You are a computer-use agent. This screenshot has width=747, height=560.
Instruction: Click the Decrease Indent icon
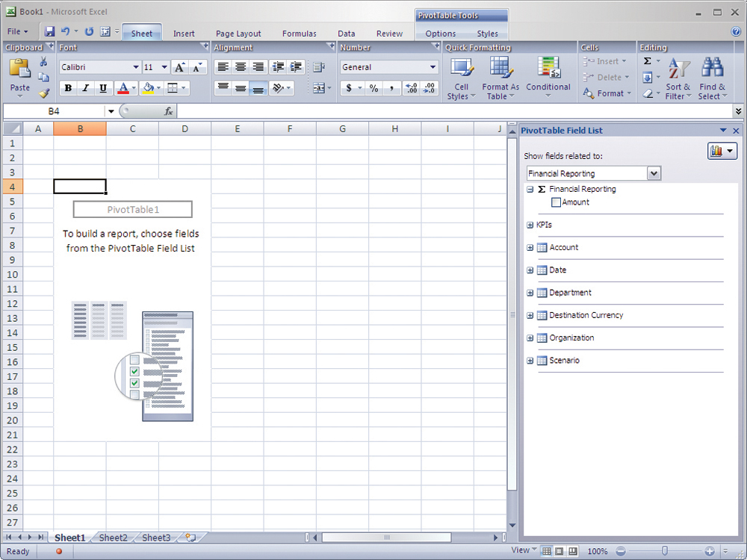pos(278,67)
